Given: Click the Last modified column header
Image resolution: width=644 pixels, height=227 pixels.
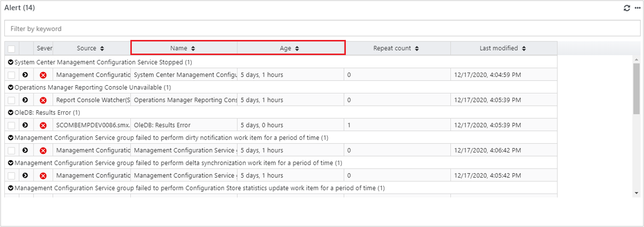Looking at the screenshot, I should (504, 48).
